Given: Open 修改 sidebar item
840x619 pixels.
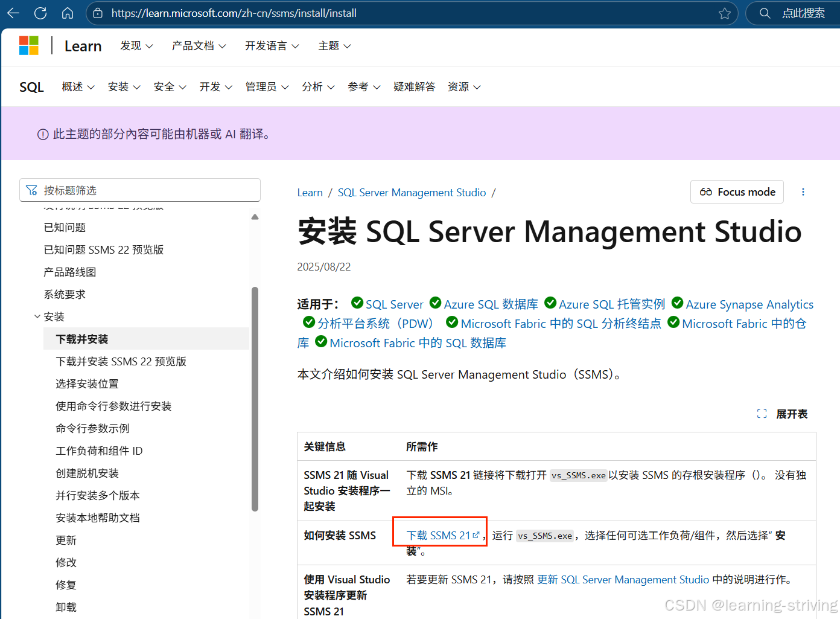Looking at the screenshot, I should pyautogui.click(x=66, y=562).
